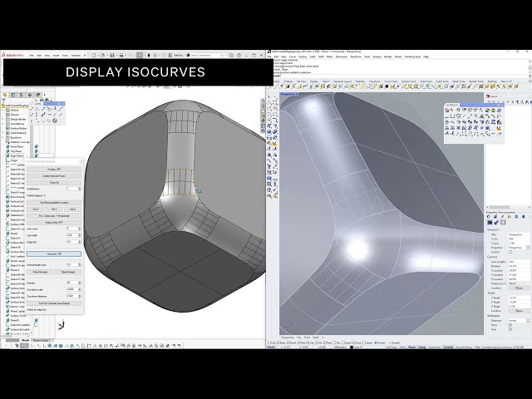This screenshot has width=532, height=399.
Task: Select the Equations item in feature tree
Action: coord(16,138)
